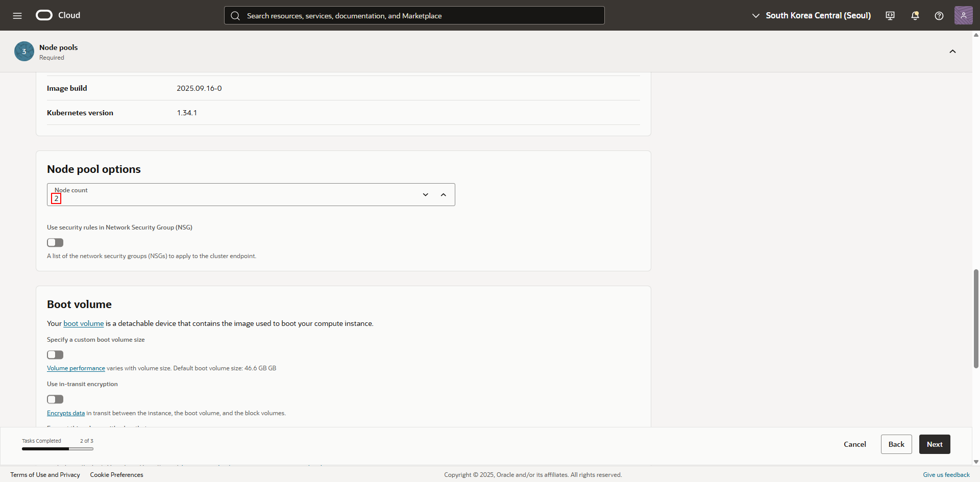Open the user profile avatar menu

963,15
